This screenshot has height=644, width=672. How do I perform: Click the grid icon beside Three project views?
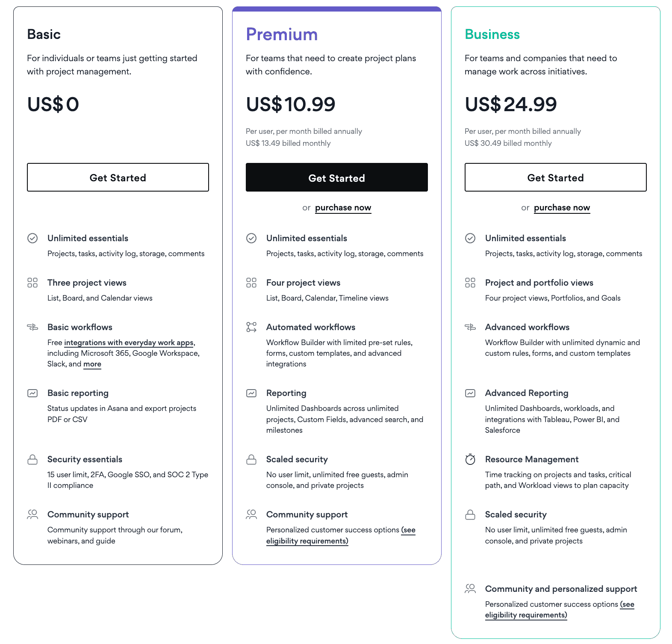pyautogui.click(x=32, y=283)
